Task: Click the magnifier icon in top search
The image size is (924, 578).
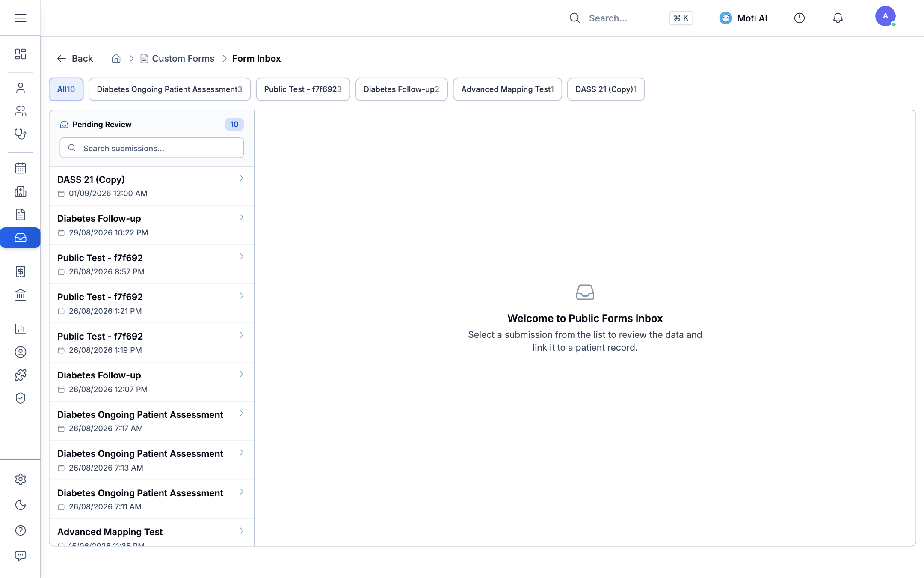Action: (x=575, y=18)
